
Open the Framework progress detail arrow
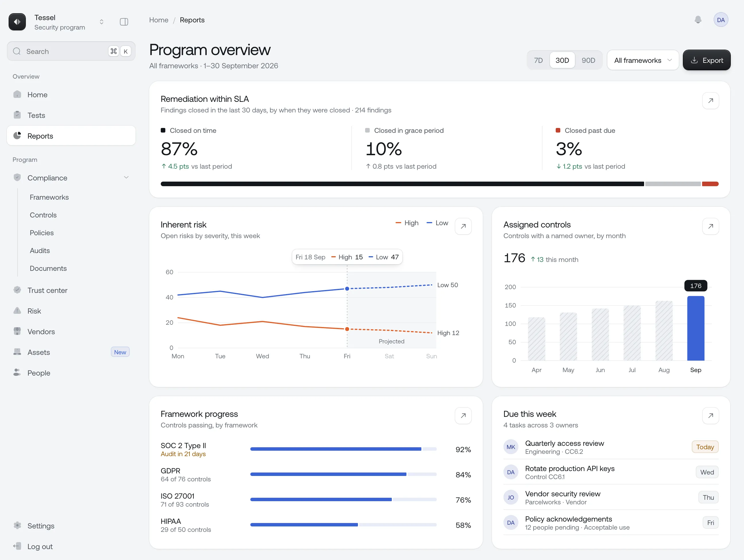[463, 415]
